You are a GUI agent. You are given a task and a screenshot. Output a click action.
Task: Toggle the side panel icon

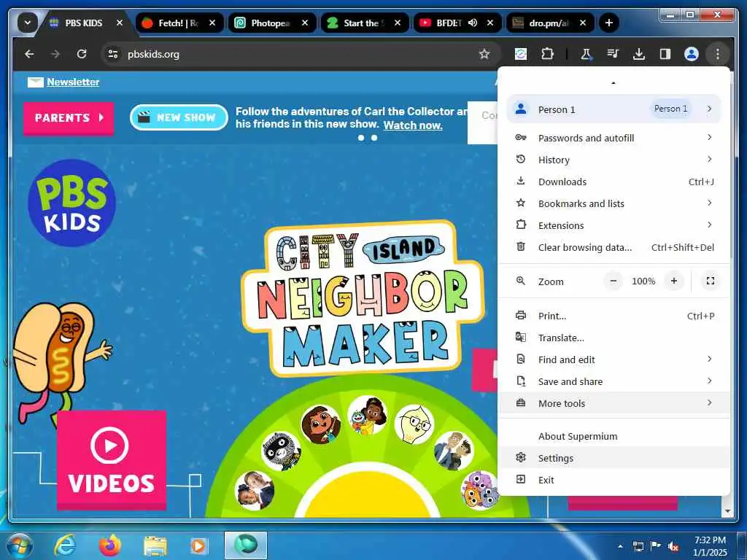(x=665, y=54)
